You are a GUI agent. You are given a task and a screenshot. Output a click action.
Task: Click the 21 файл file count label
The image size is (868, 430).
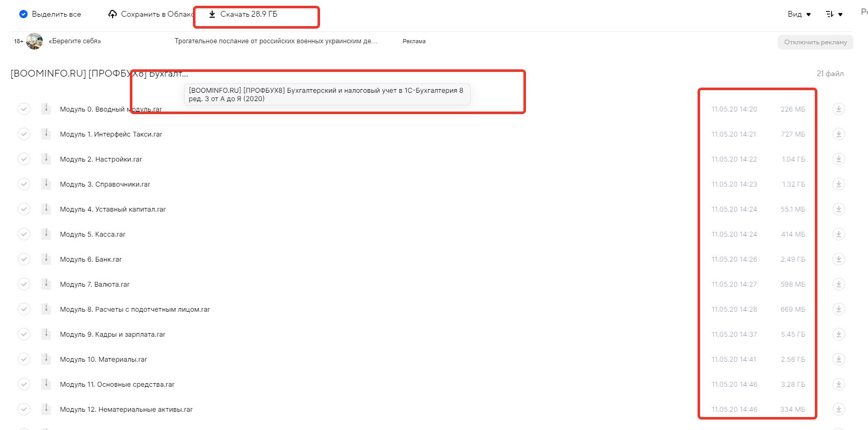830,73
